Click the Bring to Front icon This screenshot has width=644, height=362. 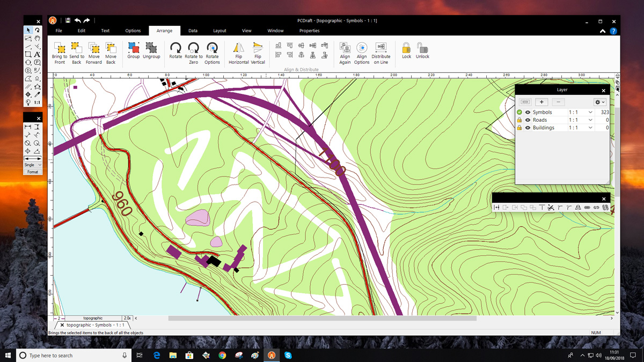(60, 49)
